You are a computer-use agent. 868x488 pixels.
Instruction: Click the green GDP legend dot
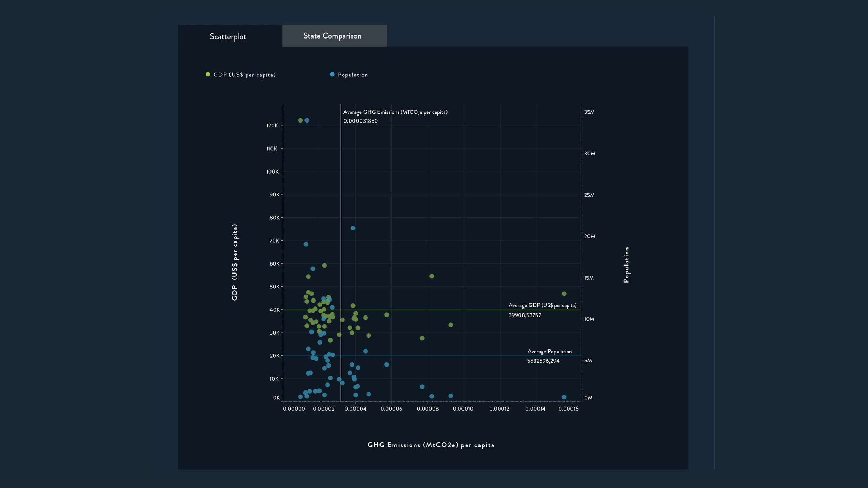[x=208, y=74]
